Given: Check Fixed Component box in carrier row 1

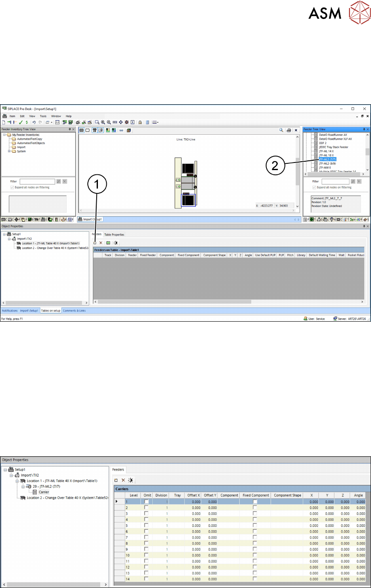Looking at the screenshot, I should point(255,501).
